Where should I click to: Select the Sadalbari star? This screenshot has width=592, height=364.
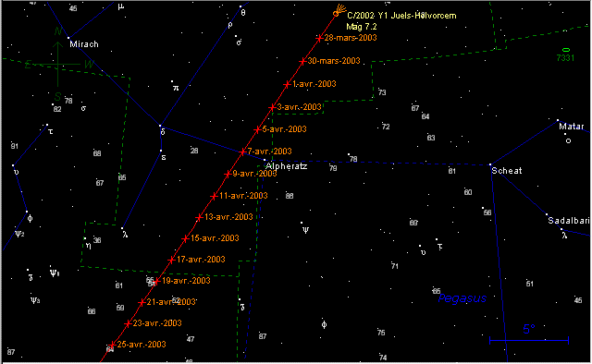pyautogui.click(x=547, y=214)
